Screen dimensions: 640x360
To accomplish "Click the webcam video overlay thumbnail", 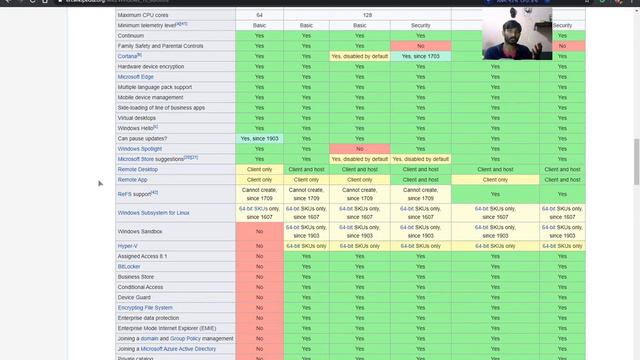I will [517, 33].
